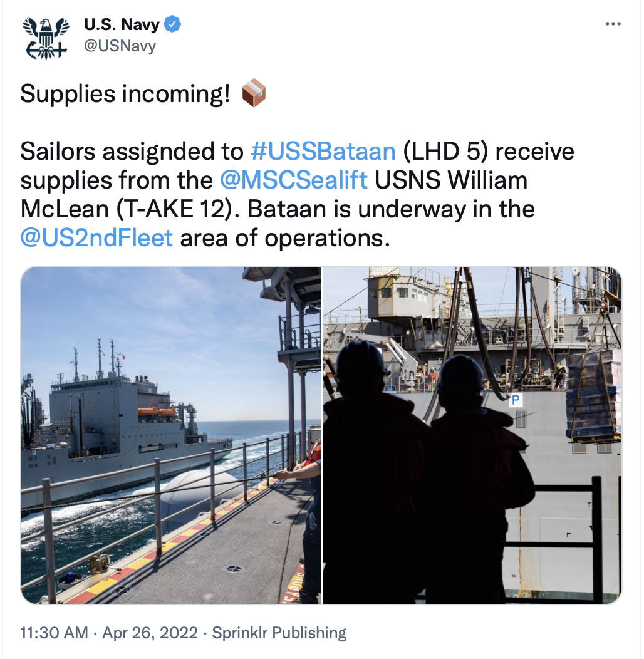Click the blue verified badge
644x659 pixels.
(x=172, y=24)
